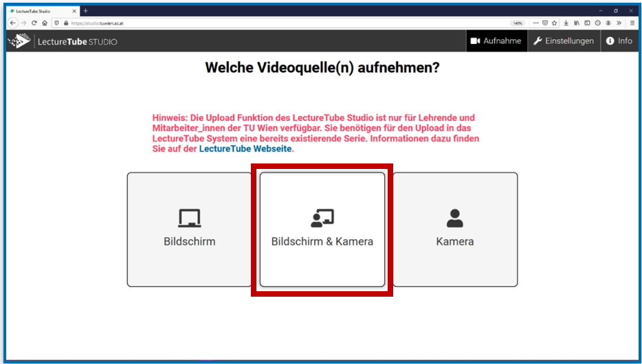The width and height of the screenshot is (642, 364).
Task: Open the LectureTube Webseite link
Action: (x=245, y=149)
